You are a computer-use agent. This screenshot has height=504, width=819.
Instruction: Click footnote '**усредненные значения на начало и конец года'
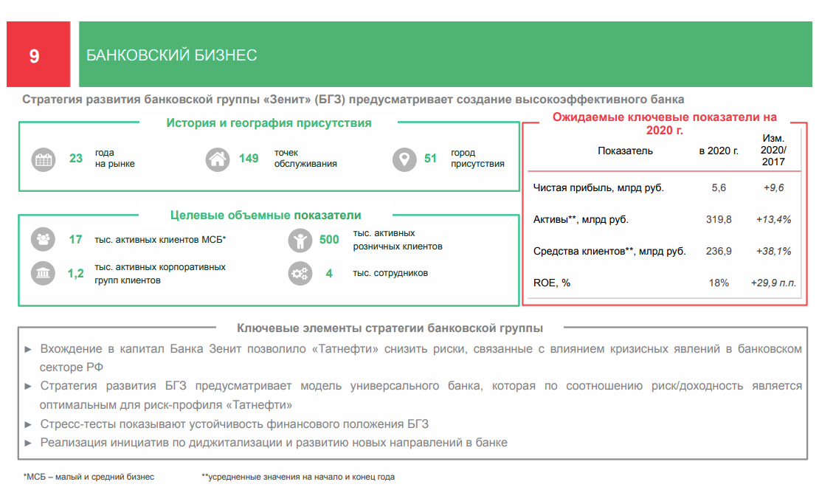point(298,477)
